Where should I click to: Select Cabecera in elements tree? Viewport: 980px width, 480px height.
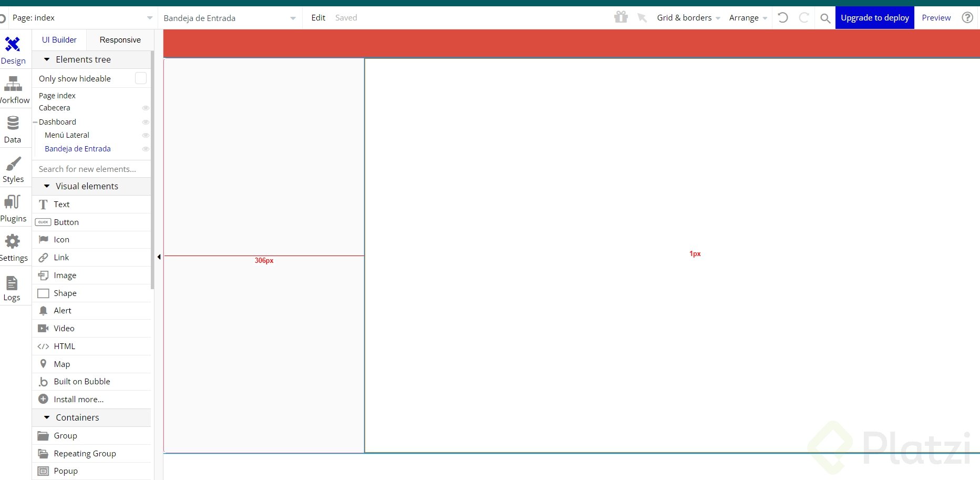click(x=54, y=108)
